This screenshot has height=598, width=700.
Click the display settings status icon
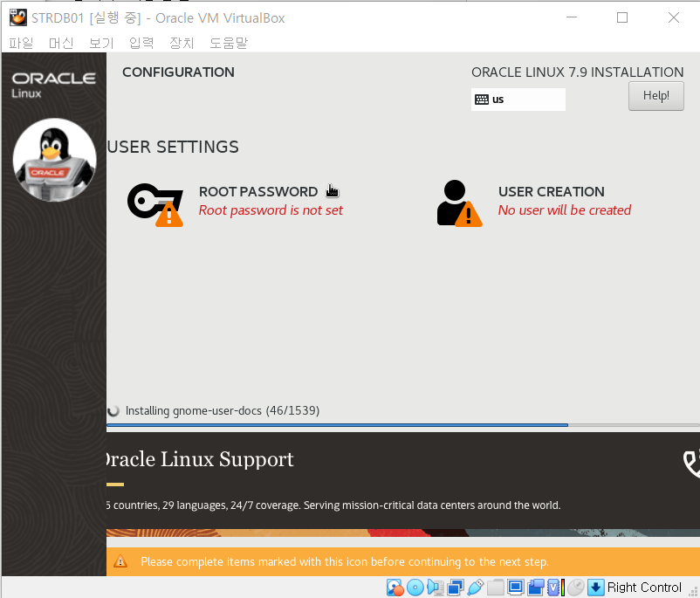516,588
